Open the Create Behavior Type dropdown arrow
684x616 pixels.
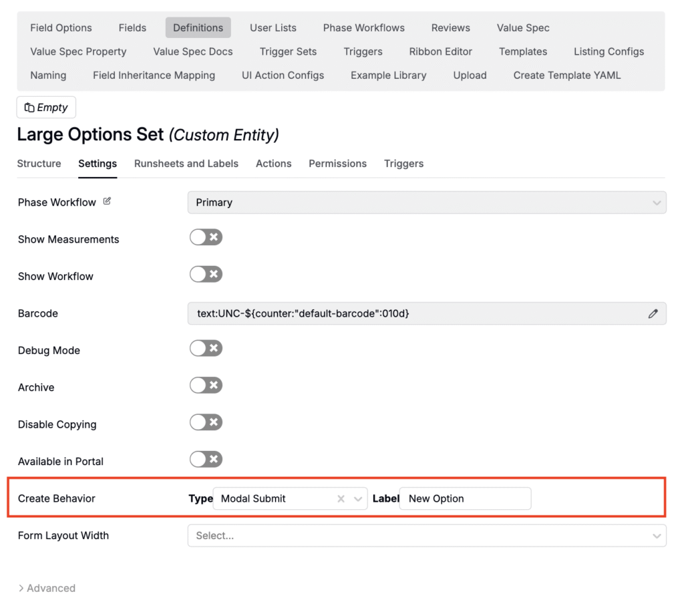(358, 499)
